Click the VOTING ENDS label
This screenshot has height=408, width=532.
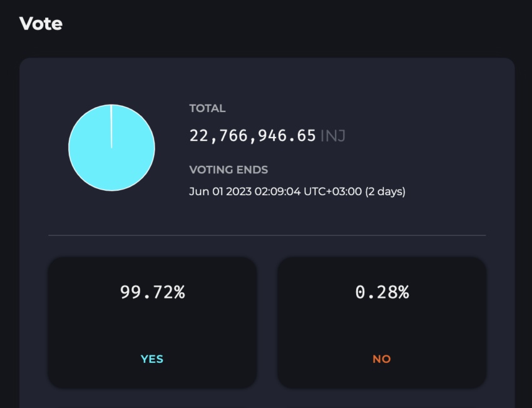(228, 170)
